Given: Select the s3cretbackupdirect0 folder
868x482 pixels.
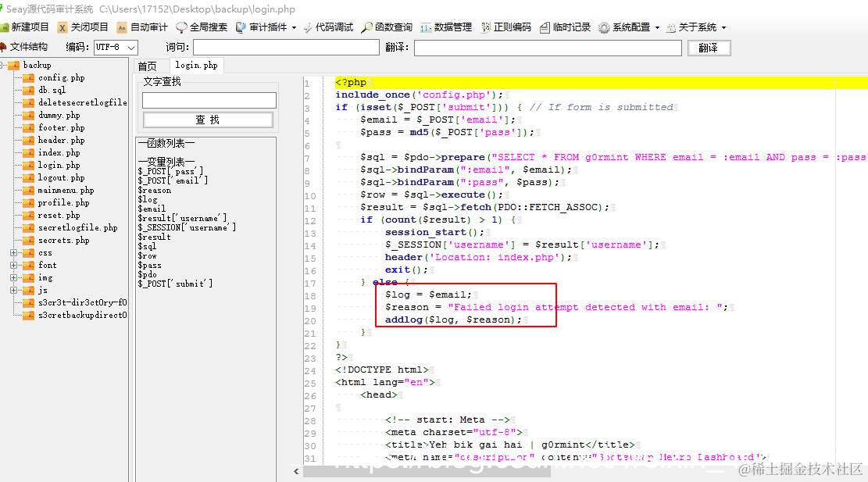Looking at the screenshot, I should [83, 316].
